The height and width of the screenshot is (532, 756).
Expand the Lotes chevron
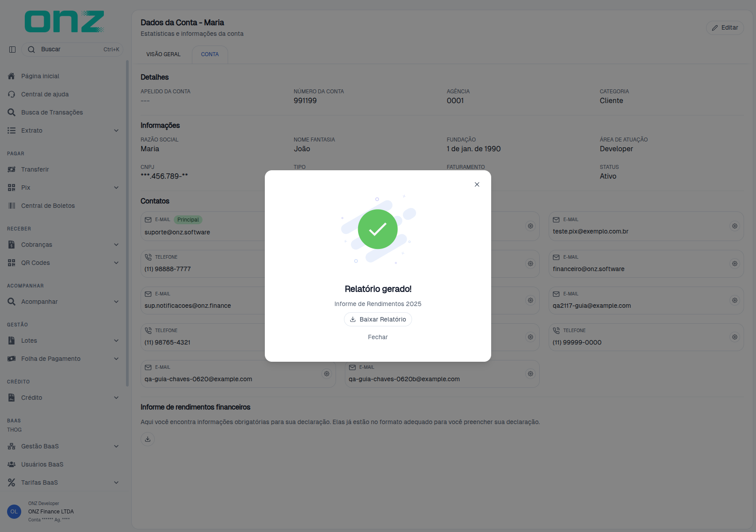116,341
